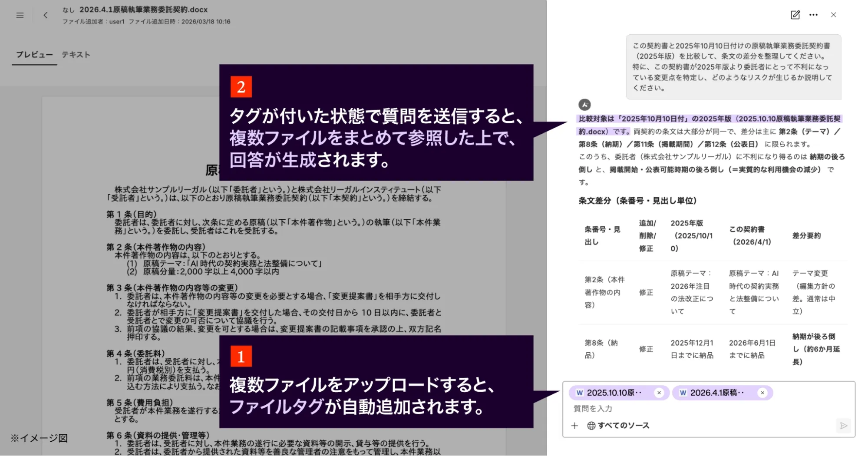This screenshot has height=456, width=868.
Task: Add attachment with the plus icon
Action: pos(574,426)
